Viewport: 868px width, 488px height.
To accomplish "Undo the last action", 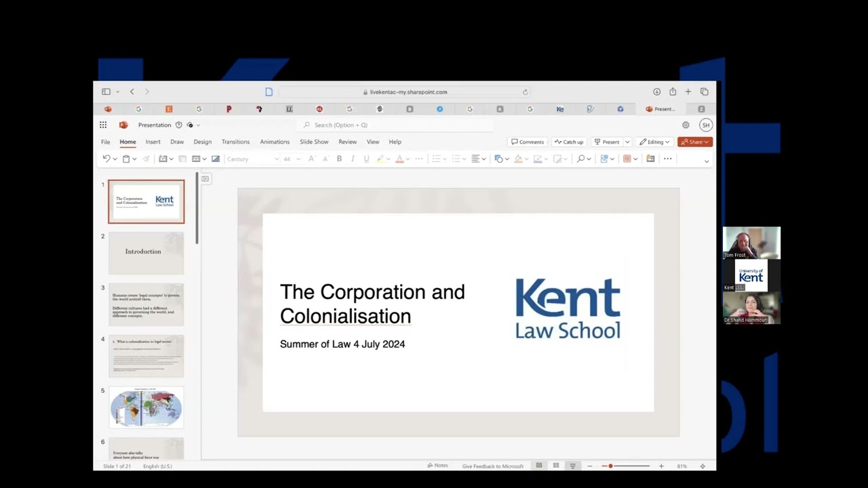I will (106, 159).
